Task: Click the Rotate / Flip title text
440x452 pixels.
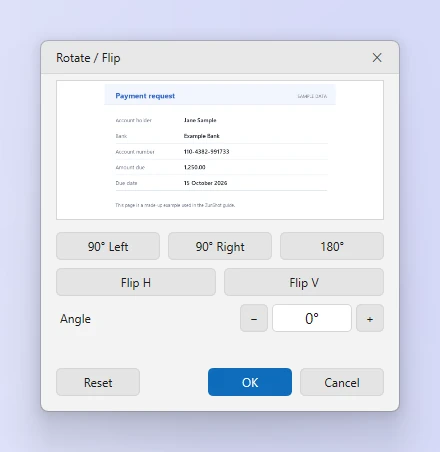Action: (x=88, y=58)
